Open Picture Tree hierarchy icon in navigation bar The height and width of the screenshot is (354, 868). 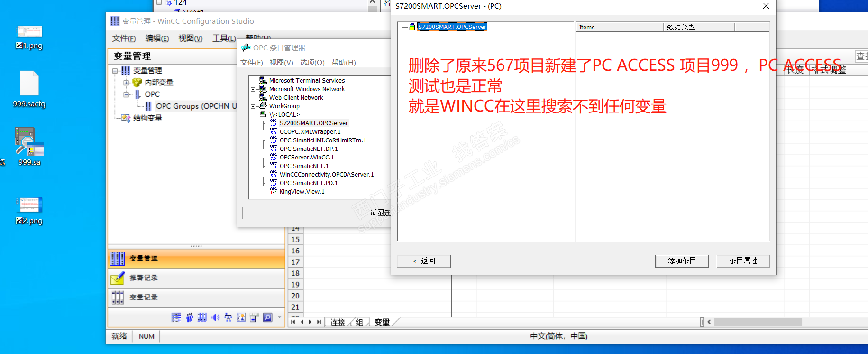coord(228,317)
